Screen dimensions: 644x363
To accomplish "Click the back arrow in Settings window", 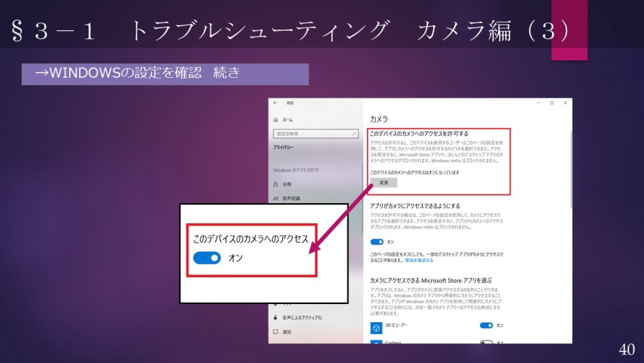I will pyautogui.click(x=276, y=103).
